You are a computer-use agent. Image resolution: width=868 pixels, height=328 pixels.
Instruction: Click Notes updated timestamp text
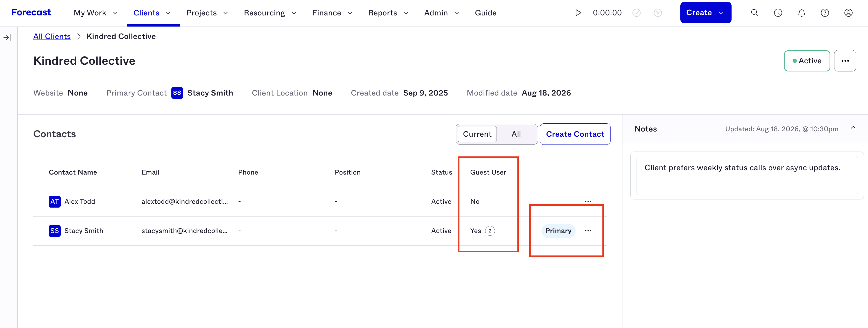tap(781, 129)
